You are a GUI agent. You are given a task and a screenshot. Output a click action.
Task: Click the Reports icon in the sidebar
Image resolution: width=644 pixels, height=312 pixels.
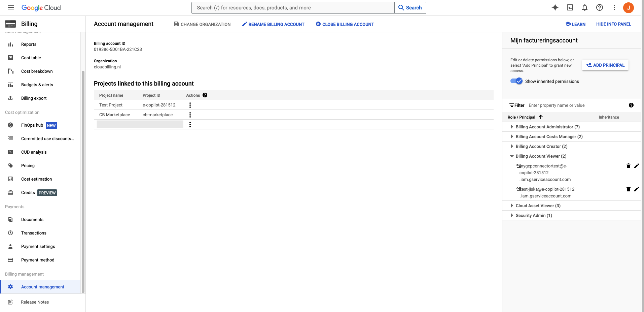pos(10,44)
